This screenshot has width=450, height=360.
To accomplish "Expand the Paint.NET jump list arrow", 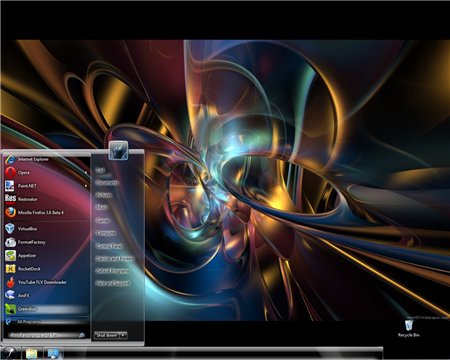I will tap(86, 186).
